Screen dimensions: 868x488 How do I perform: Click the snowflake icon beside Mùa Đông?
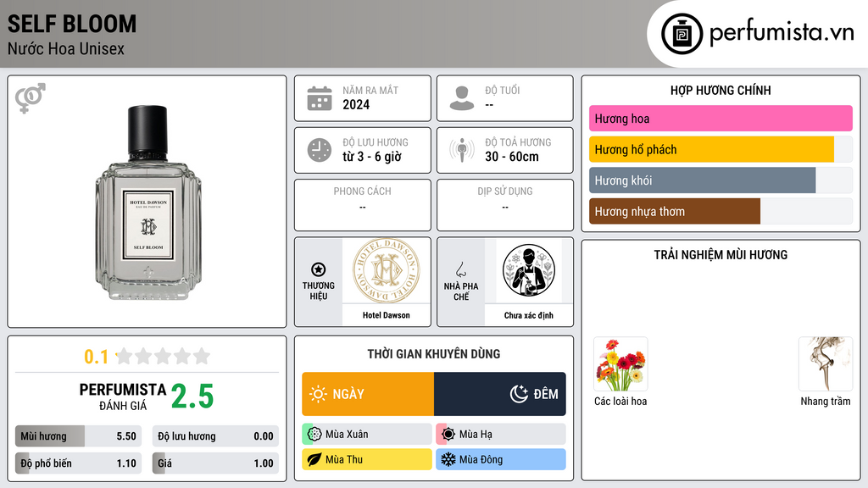[448, 459]
